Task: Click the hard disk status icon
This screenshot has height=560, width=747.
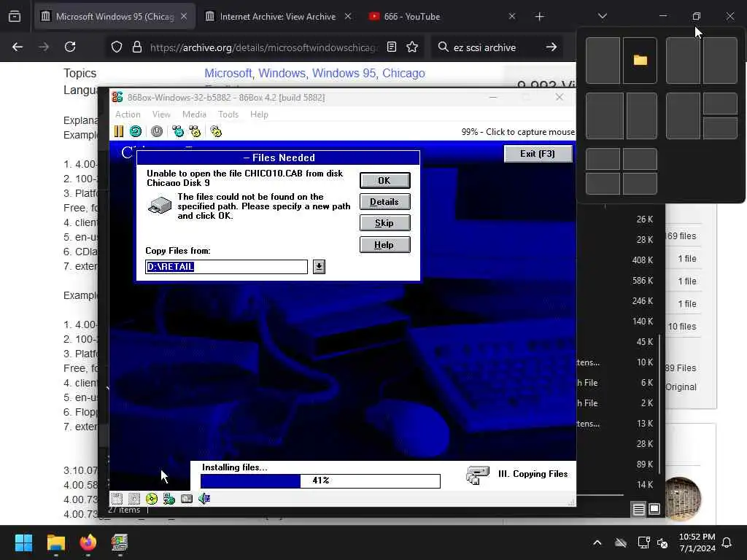Action: pyautogui.click(x=187, y=499)
